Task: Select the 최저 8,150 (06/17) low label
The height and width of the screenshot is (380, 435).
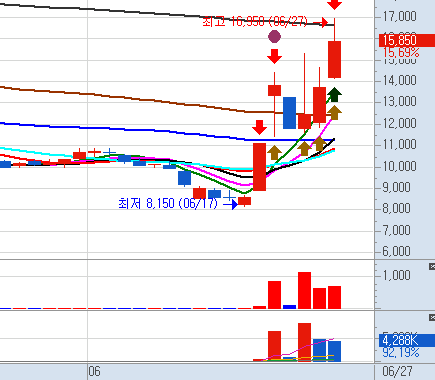Action: [168, 203]
